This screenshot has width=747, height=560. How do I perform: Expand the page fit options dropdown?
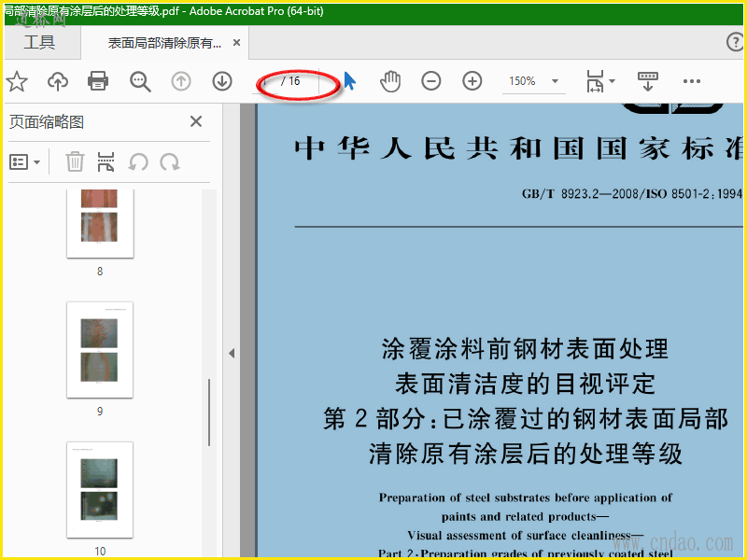[600, 81]
